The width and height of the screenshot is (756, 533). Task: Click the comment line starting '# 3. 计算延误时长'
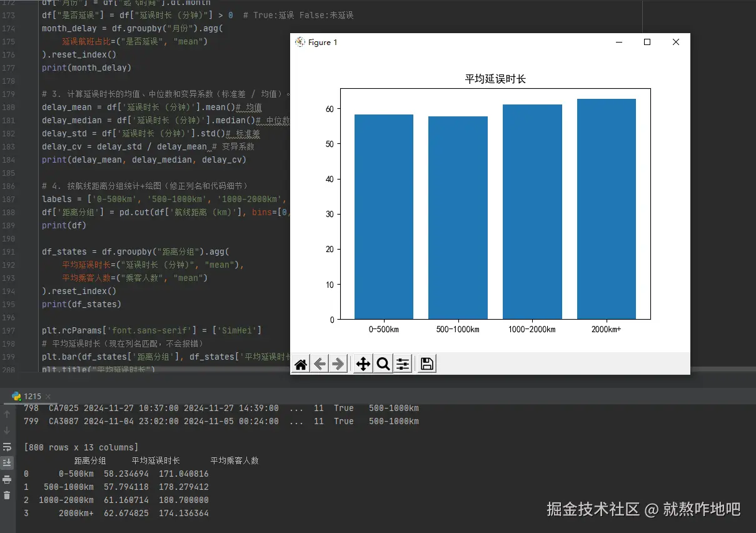coord(166,94)
